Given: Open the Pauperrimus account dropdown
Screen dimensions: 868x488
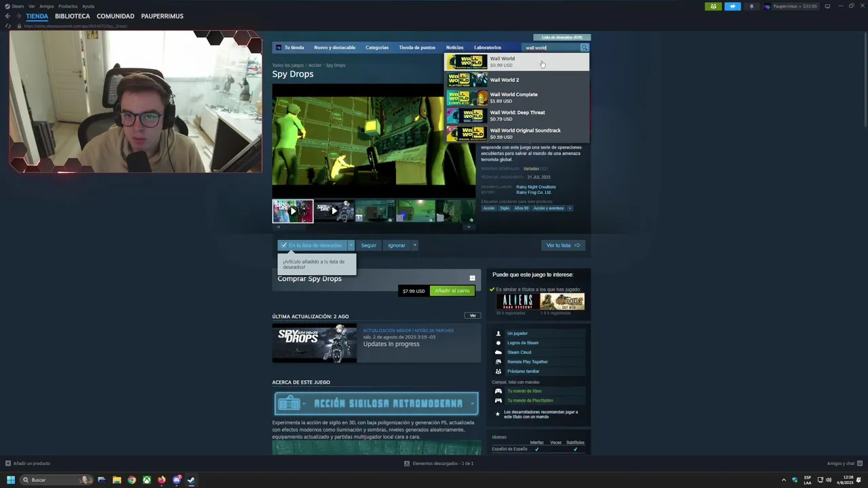Looking at the screenshot, I should (791, 6).
